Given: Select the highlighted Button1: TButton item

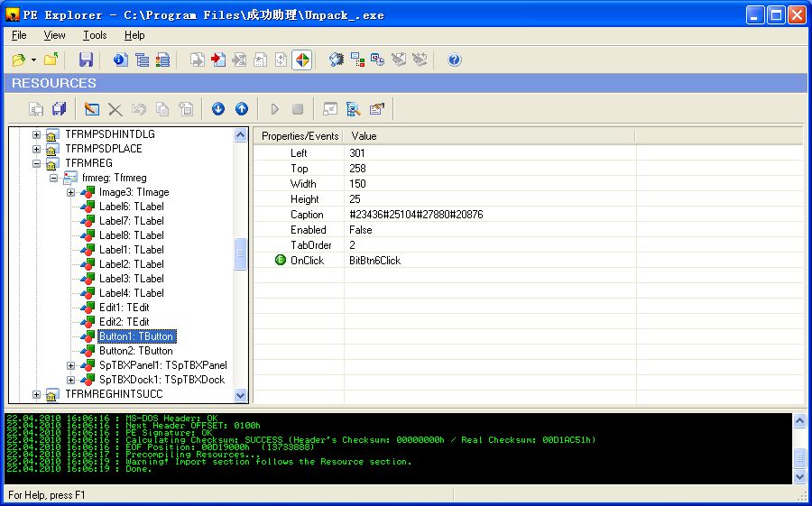Looking at the screenshot, I should pos(137,336).
